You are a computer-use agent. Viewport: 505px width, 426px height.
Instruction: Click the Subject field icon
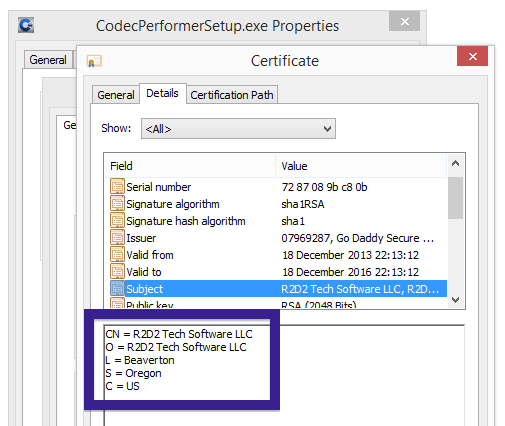pyautogui.click(x=117, y=288)
